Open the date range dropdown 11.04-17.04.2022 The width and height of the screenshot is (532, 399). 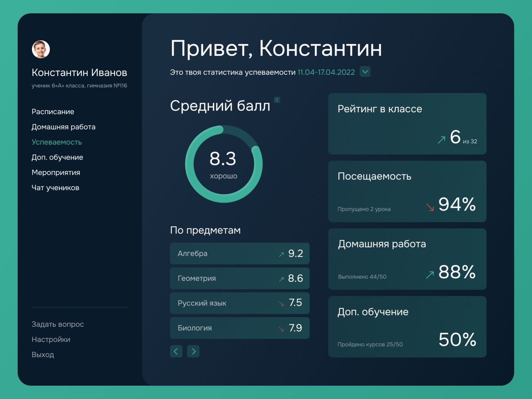pyautogui.click(x=365, y=71)
